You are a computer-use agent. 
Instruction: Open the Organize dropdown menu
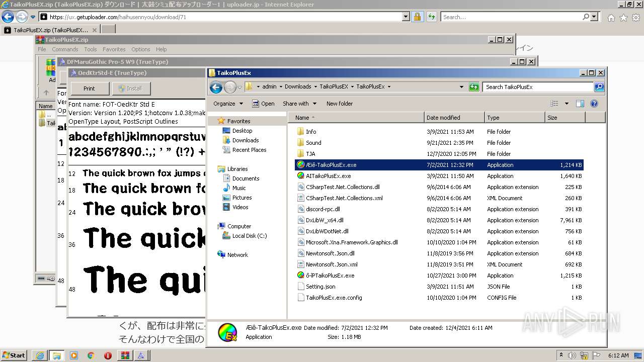[228, 104]
